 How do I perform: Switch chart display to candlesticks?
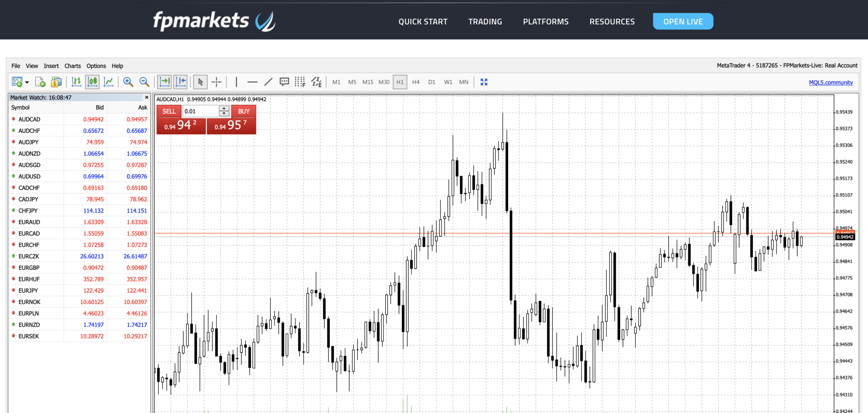click(92, 82)
